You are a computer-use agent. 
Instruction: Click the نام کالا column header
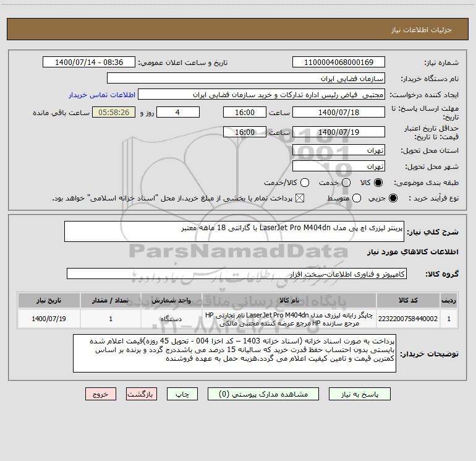coord(289,301)
